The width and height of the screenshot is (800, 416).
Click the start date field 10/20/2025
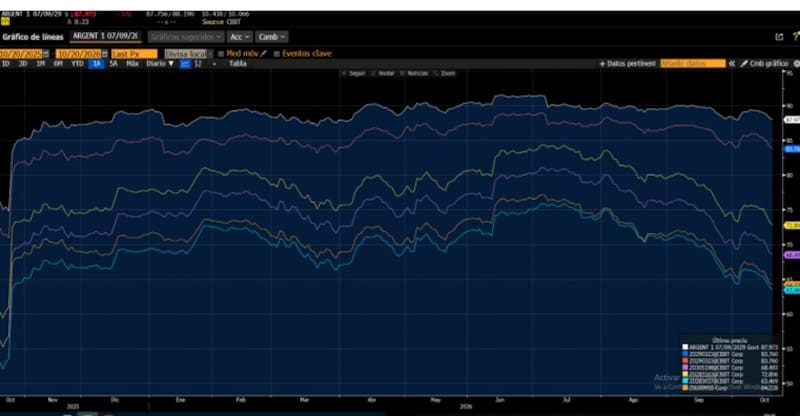point(21,54)
